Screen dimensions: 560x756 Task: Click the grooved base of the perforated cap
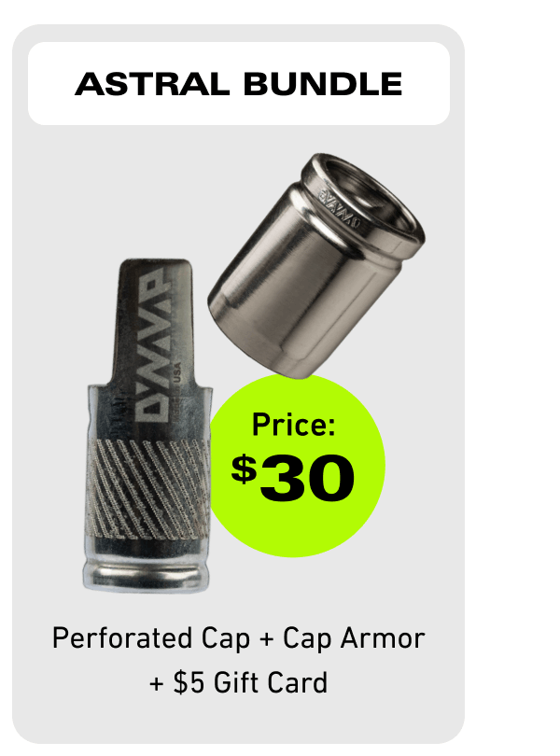tap(147, 574)
